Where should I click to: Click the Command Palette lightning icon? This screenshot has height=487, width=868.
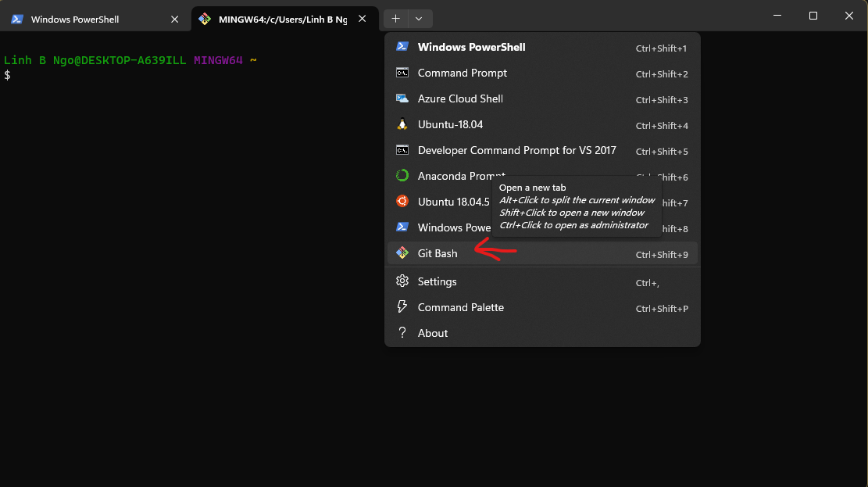402,306
